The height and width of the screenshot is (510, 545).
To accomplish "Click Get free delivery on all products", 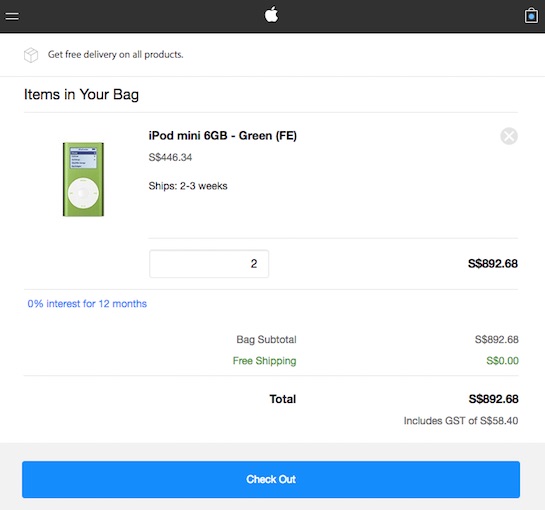I will click(x=115, y=55).
